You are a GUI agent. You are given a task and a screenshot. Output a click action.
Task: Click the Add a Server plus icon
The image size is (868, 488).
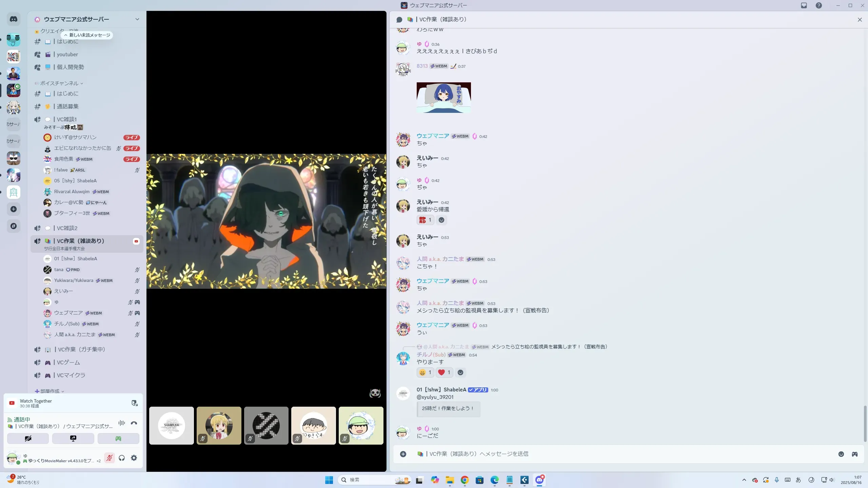pyautogui.click(x=14, y=209)
